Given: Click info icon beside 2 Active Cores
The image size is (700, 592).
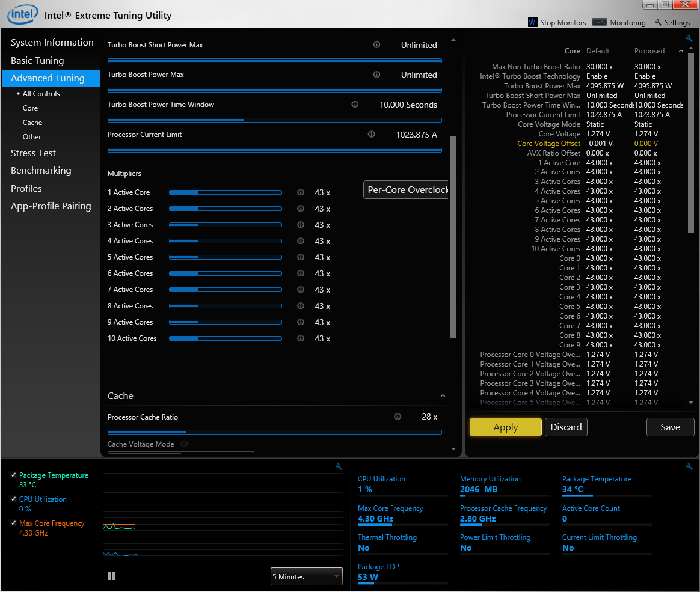Looking at the screenshot, I should point(301,209).
